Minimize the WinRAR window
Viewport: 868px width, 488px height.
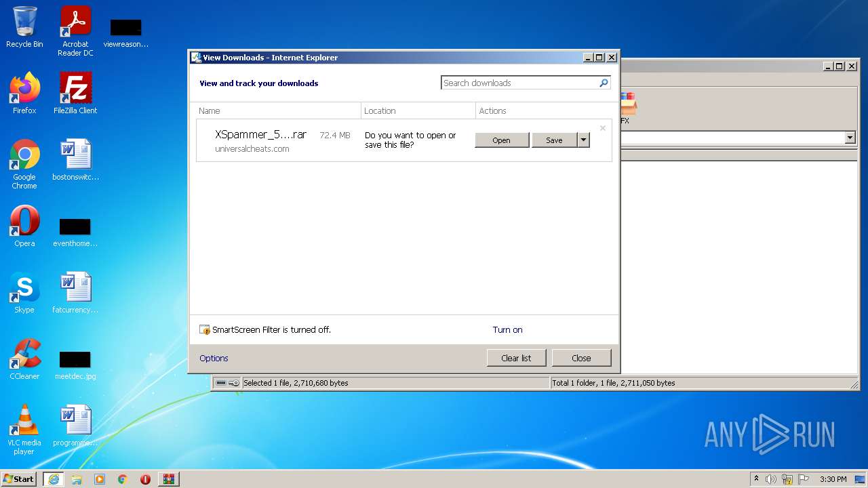(x=828, y=66)
